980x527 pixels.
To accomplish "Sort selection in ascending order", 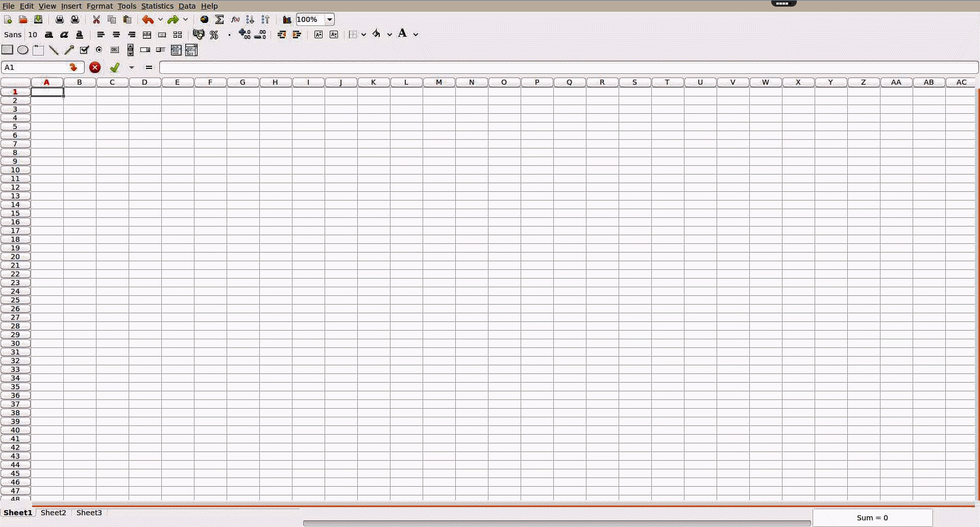I will (x=250, y=19).
